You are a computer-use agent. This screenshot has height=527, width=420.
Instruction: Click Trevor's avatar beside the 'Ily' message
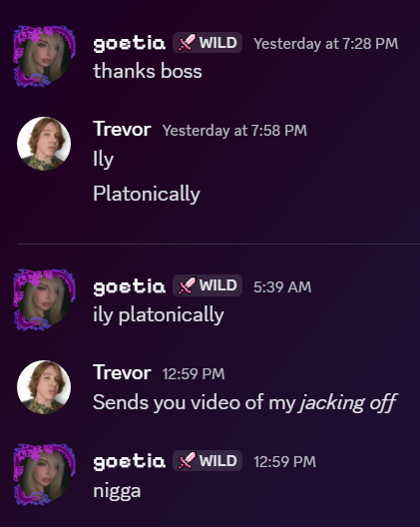pyautogui.click(x=44, y=144)
